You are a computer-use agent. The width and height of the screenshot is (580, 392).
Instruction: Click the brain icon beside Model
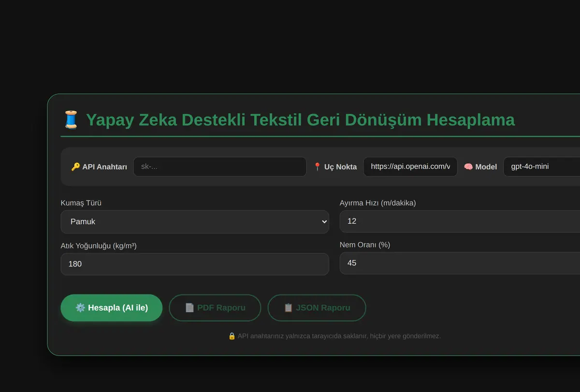tap(468, 167)
